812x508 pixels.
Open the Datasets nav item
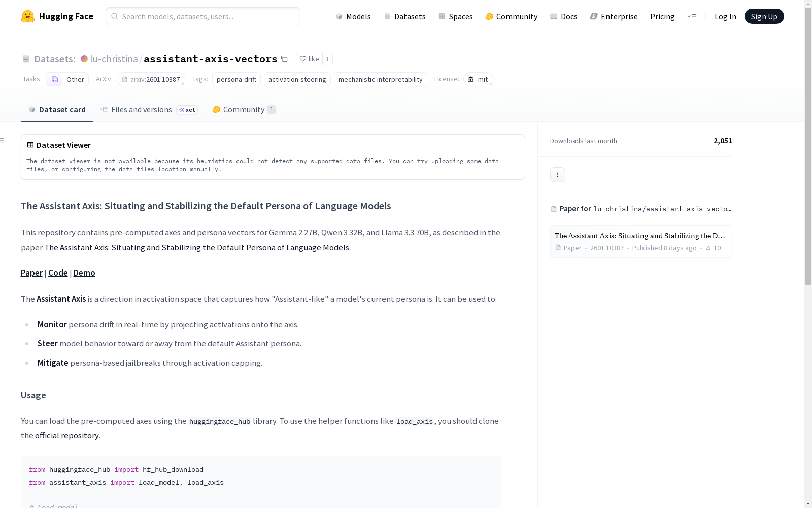[x=404, y=16]
